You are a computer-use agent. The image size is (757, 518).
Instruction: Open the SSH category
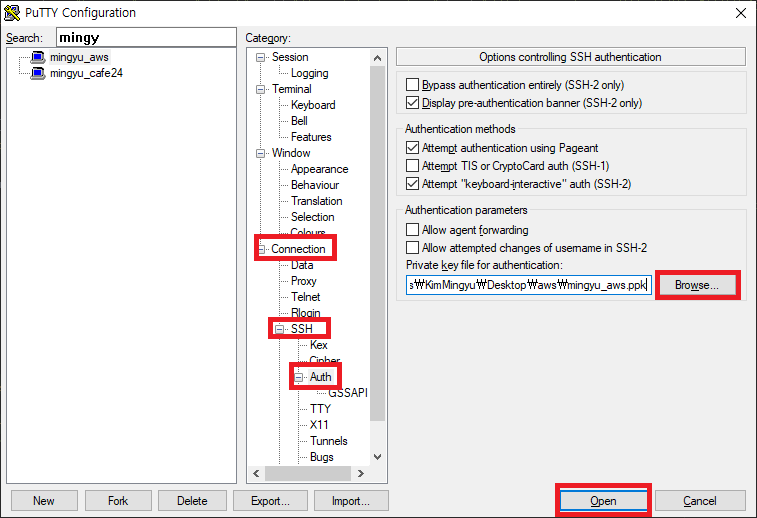pyautogui.click(x=302, y=329)
